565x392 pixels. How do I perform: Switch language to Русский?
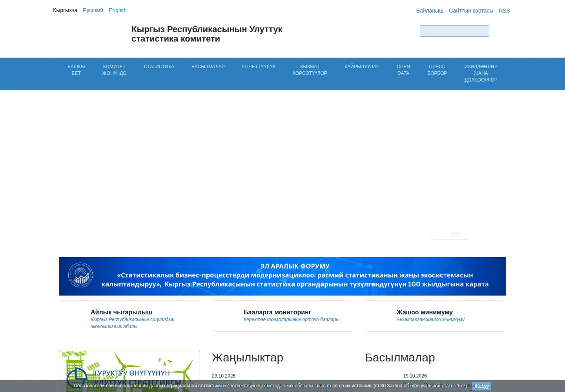93,10
